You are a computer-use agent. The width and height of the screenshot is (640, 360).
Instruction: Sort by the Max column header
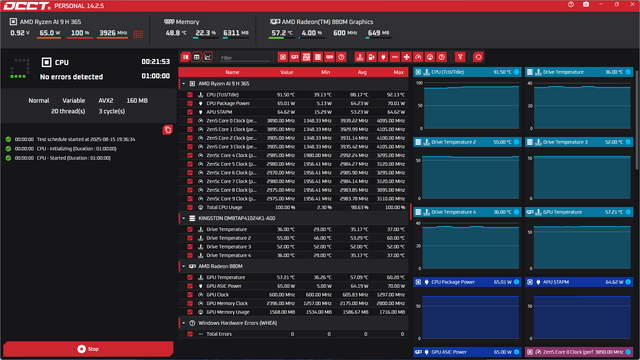(399, 72)
